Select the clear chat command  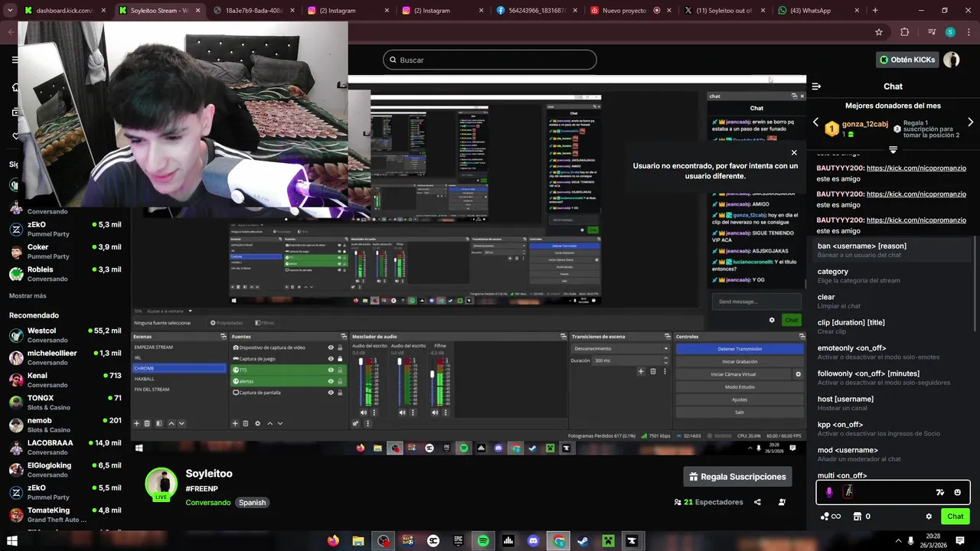(x=893, y=301)
